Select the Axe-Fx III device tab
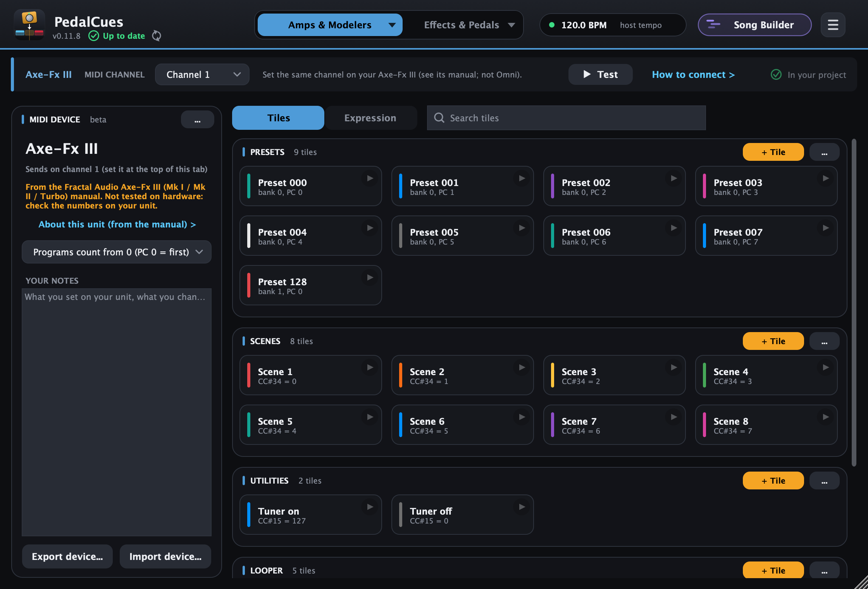 tap(48, 74)
